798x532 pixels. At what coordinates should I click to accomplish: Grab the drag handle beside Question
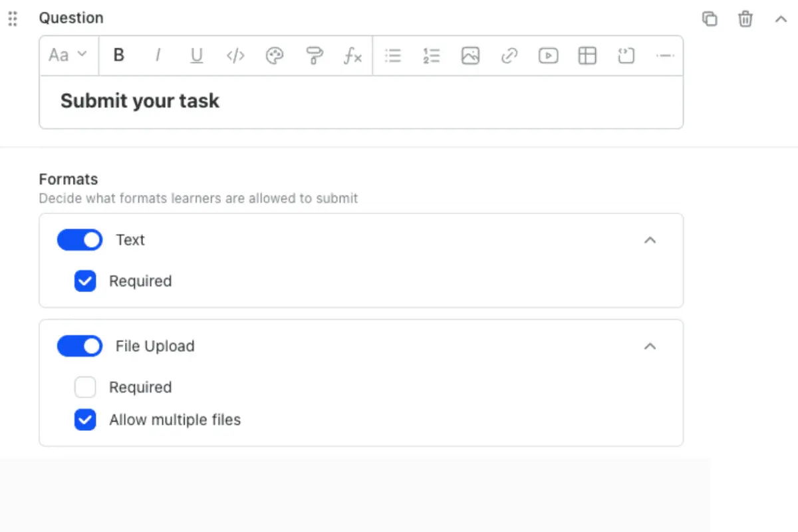tap(12, 19)
